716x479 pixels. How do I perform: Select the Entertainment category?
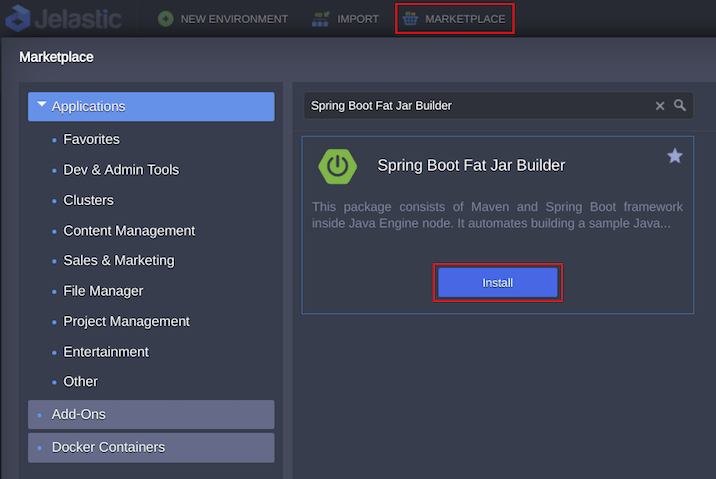coord(106,352)
